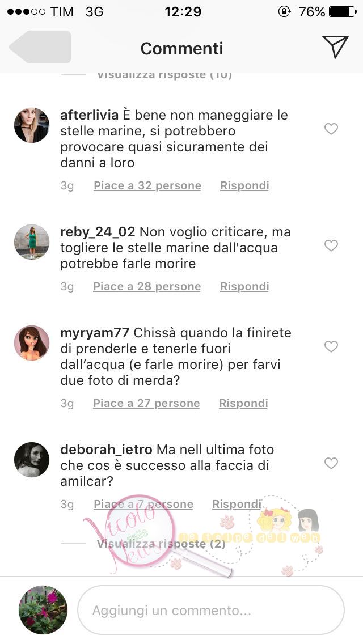
Task: Expand Visualizza risposte (2) under deborah_ietro
Action: click(x=161, y=544)
